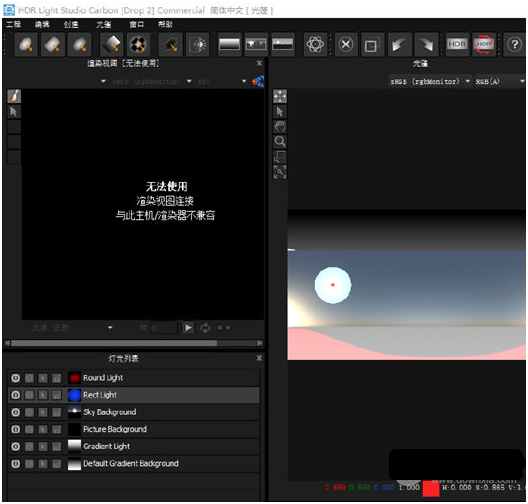Viewport: 528px width, 504px height.
Task: Select Gradient Light in the light list
Action: point(134,446)
